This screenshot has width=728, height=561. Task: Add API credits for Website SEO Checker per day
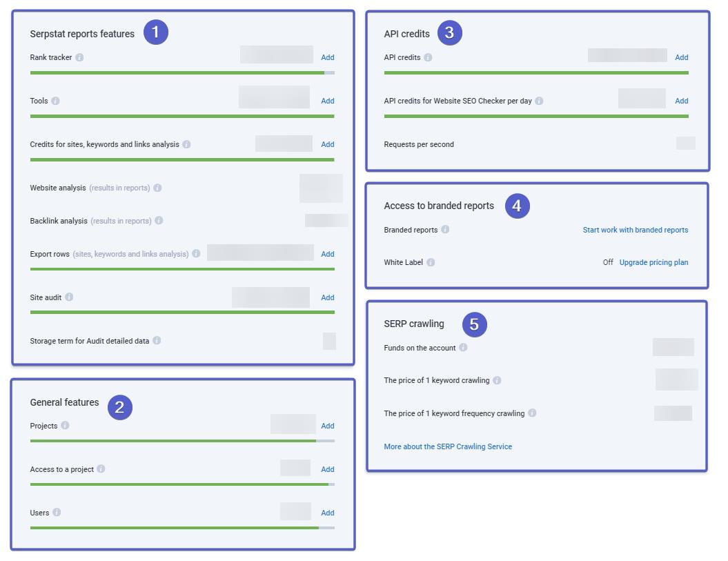pyautogui.click(x=681, y=101)
